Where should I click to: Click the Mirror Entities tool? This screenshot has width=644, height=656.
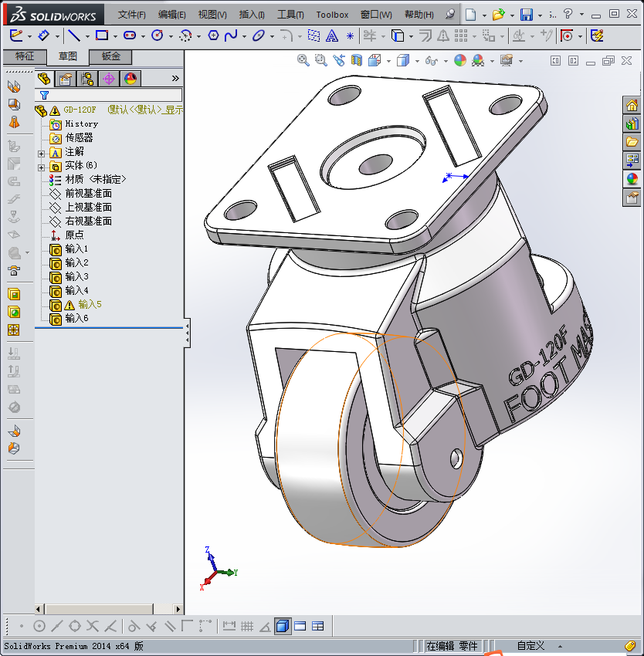click(443, 36)
